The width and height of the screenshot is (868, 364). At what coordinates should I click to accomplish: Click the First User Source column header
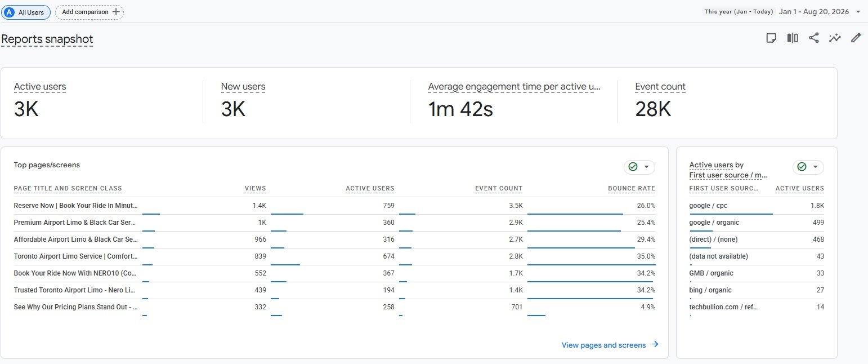click(724, 189)
